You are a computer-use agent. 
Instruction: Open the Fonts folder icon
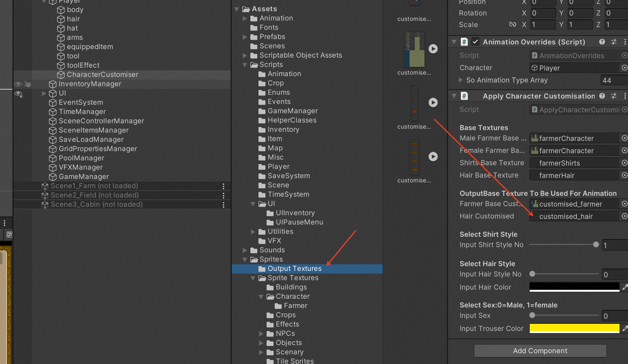point(254,27)
